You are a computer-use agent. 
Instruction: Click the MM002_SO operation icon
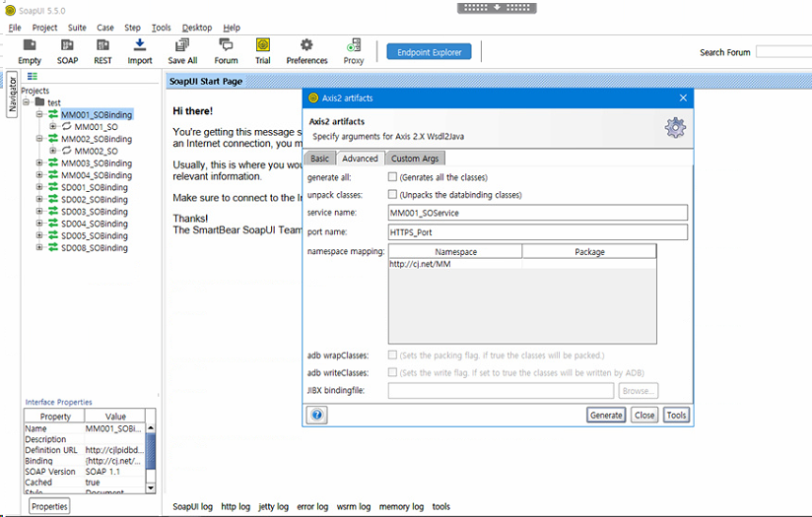tap(67, 151)
